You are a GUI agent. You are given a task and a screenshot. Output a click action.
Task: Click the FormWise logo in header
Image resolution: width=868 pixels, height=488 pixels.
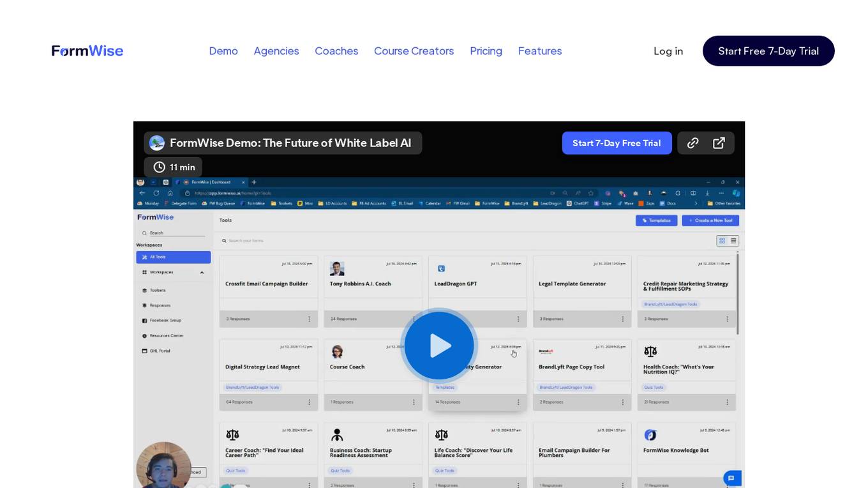(87, 51)
